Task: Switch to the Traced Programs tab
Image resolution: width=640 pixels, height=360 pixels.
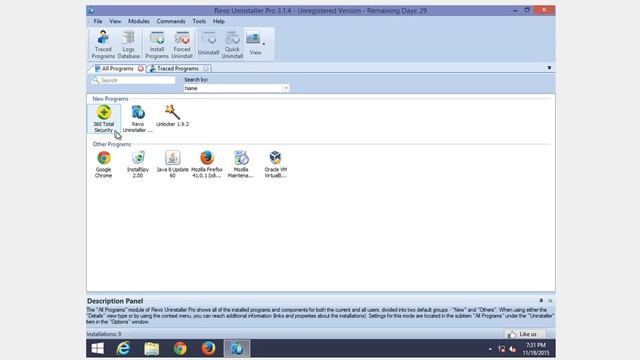Action: 178,69
